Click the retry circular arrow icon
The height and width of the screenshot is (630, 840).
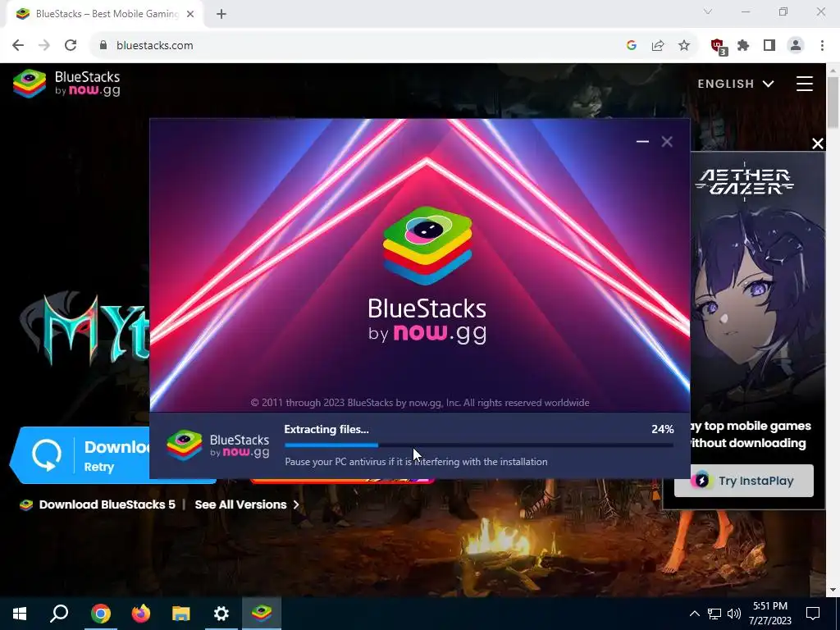[x=47, y=454]
